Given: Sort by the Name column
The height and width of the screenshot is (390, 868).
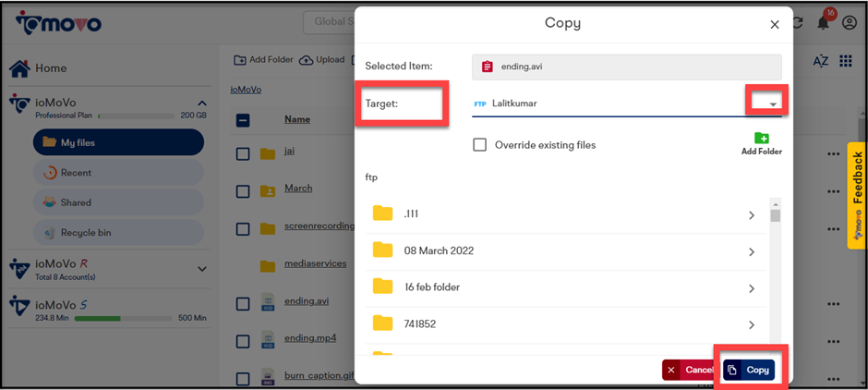Looking at the screenshot, I should 297,119.
